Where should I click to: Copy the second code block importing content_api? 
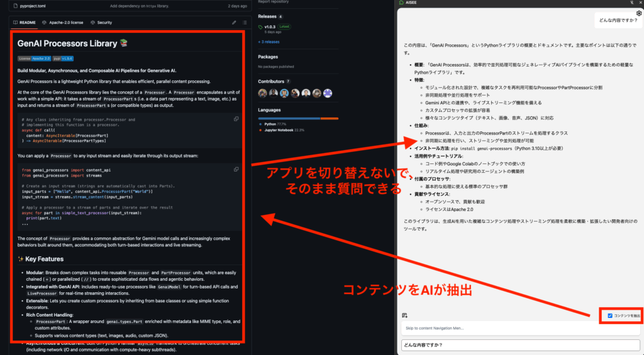(x=236, y=169)
